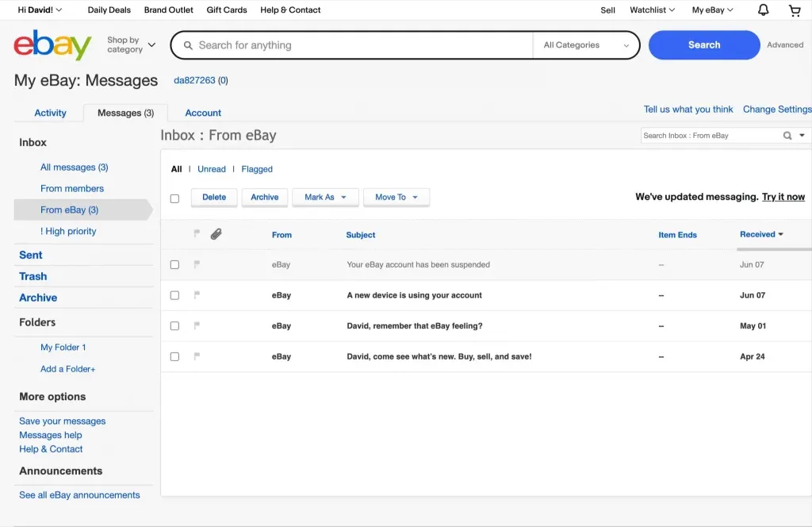Screen dimensions: 812x527
Task: Flag the 'A new device is using your account' message
Action: coord(197,294)
